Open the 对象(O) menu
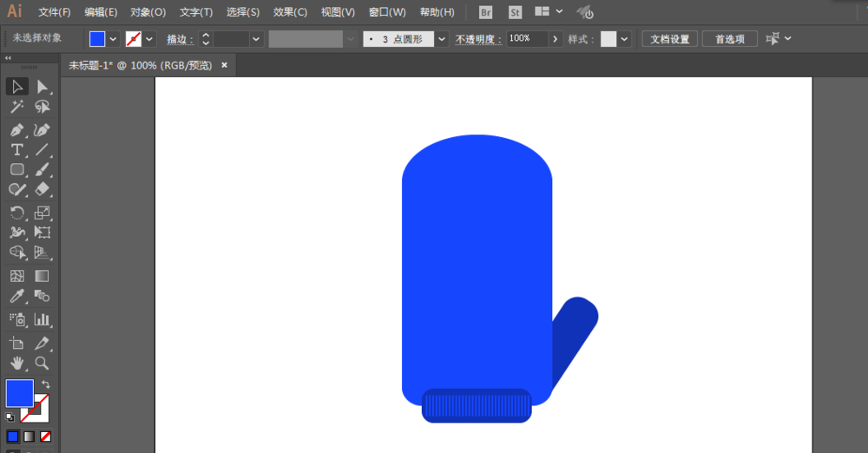The width and height of the screenshot is (868, 453). pos(148,12)
